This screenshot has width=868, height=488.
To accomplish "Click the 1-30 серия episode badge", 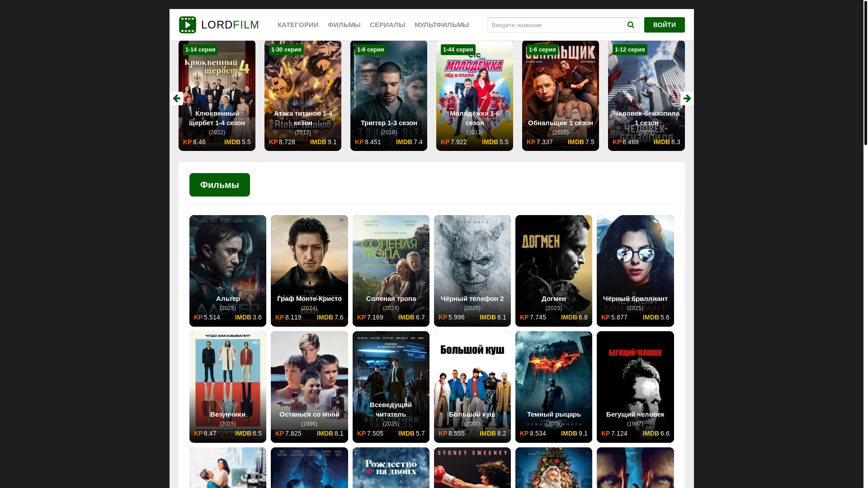I will point(286,50).
